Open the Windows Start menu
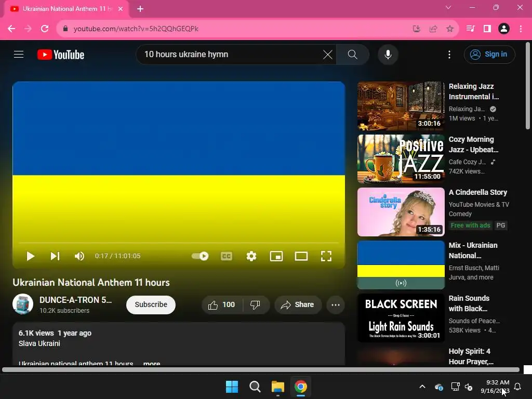The height and width of the screenshot is (399, 532). (x=232, y=387)
